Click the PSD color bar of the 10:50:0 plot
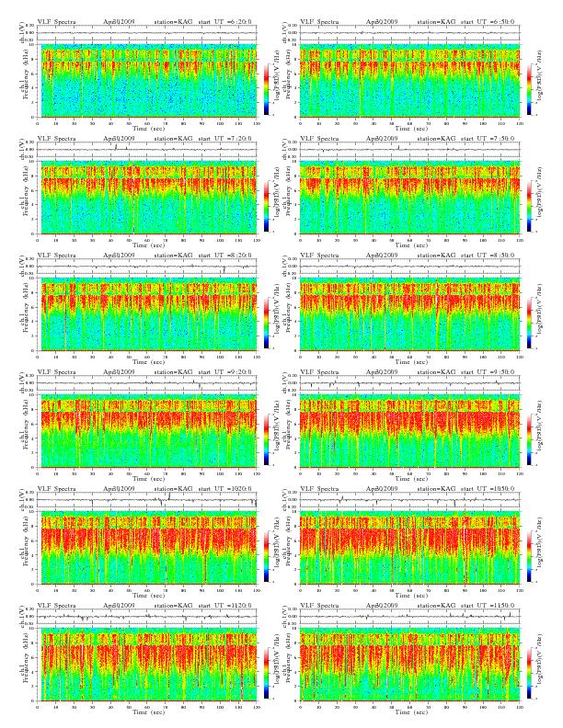 click(x=530, y=556)
